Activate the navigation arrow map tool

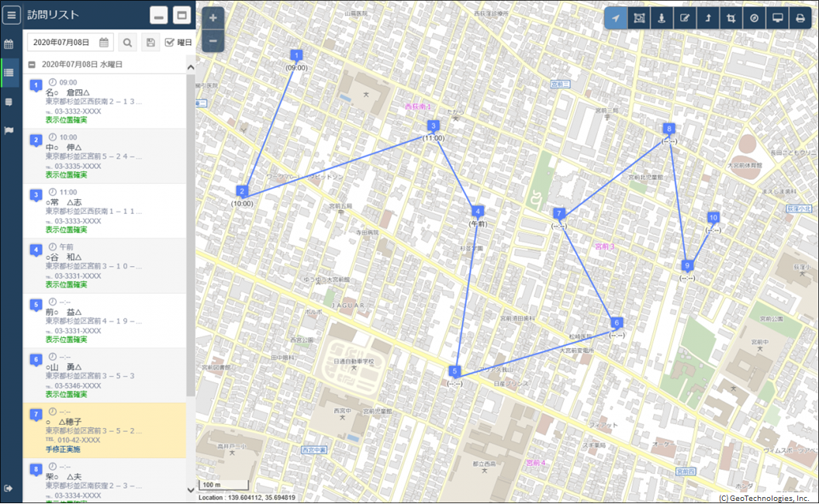(x=616, y=18)
